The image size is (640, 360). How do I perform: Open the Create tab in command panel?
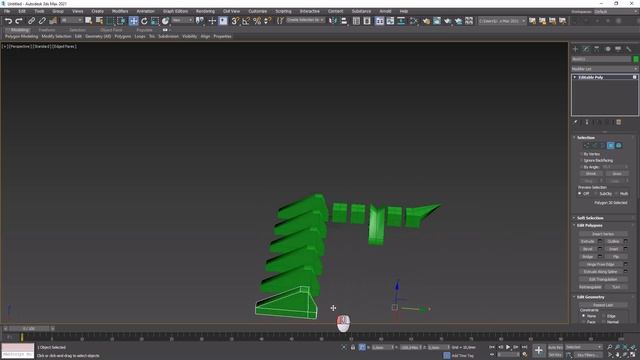576,49
